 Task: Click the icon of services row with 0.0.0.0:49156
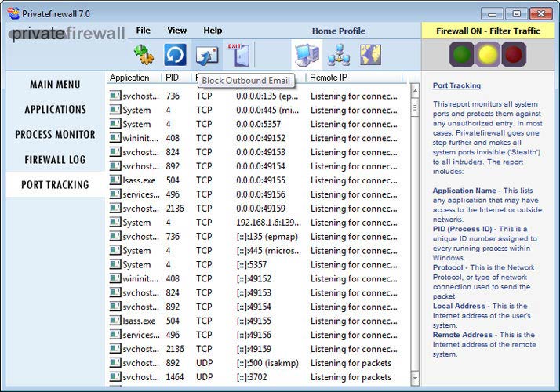[x=115, y=194]
